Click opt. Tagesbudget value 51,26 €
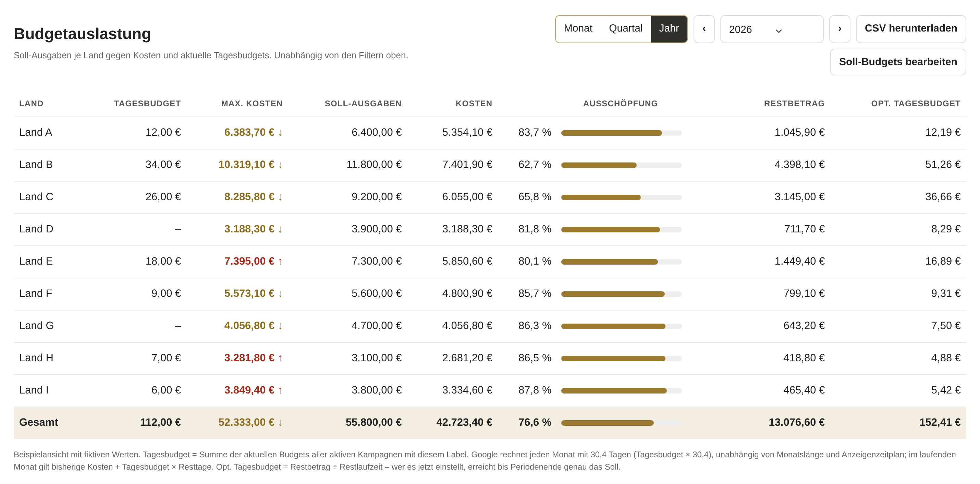This screenshot has width=980, height=484. click(943, 165)
